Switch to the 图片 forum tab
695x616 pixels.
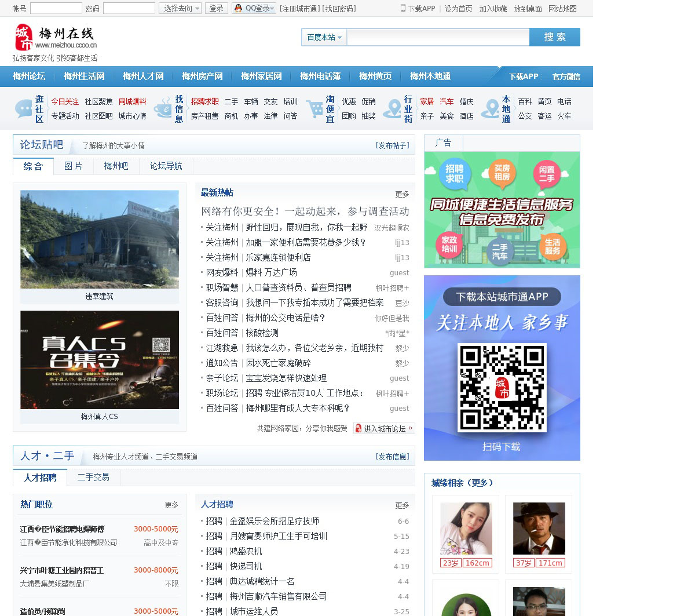tap(73, 166)
